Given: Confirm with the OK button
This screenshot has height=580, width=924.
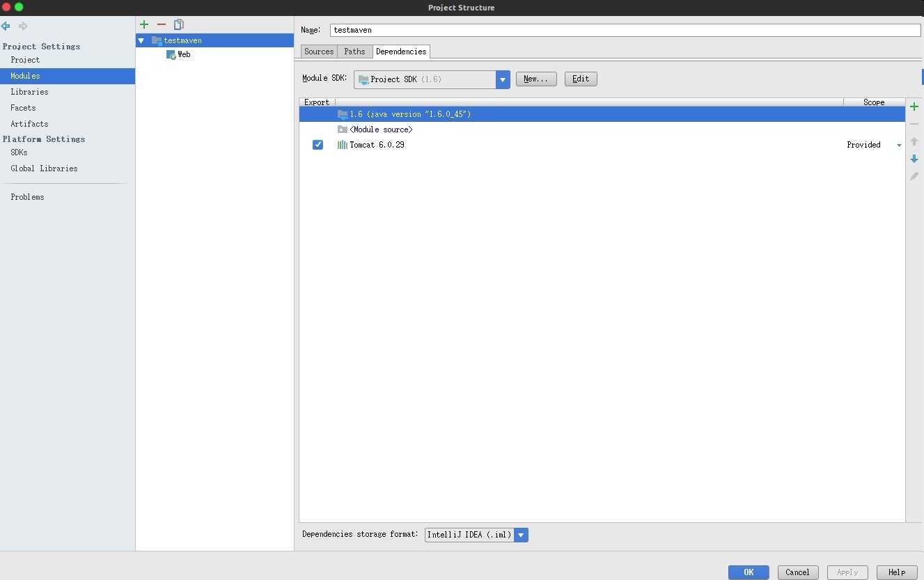Looking at the screenshot, I should 749,572.
